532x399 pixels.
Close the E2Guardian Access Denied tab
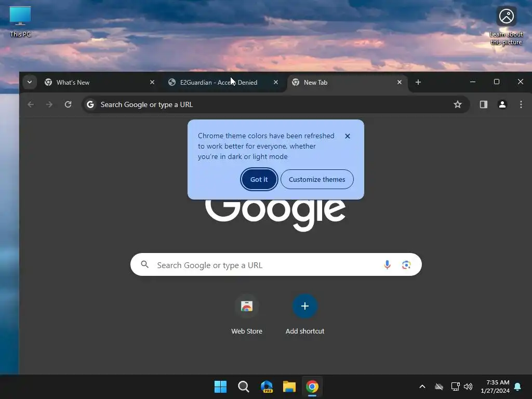pos(276,82)
